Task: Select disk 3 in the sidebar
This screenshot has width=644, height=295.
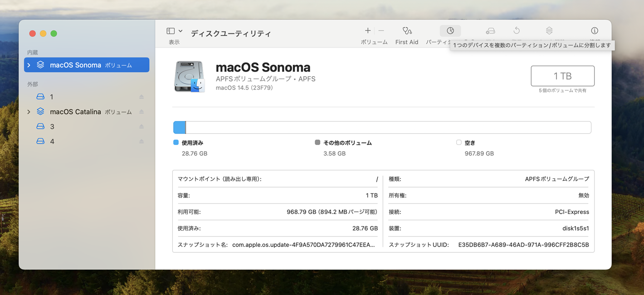Action: [52, 127]
